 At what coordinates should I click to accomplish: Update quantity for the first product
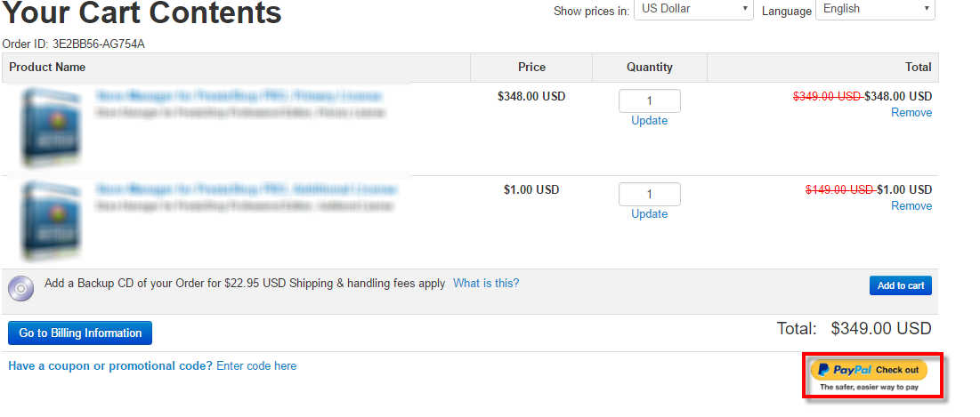pyautogui.click(x=650, y=121)
